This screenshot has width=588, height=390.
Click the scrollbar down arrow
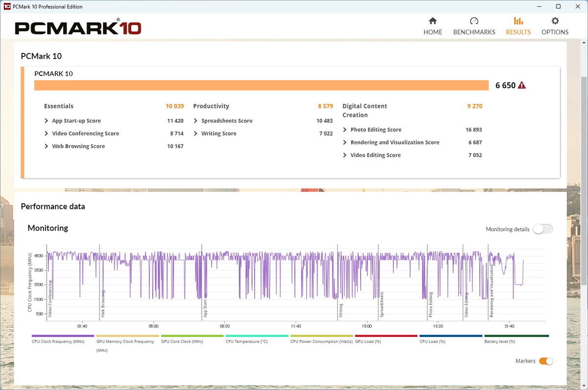coord(584,386)
